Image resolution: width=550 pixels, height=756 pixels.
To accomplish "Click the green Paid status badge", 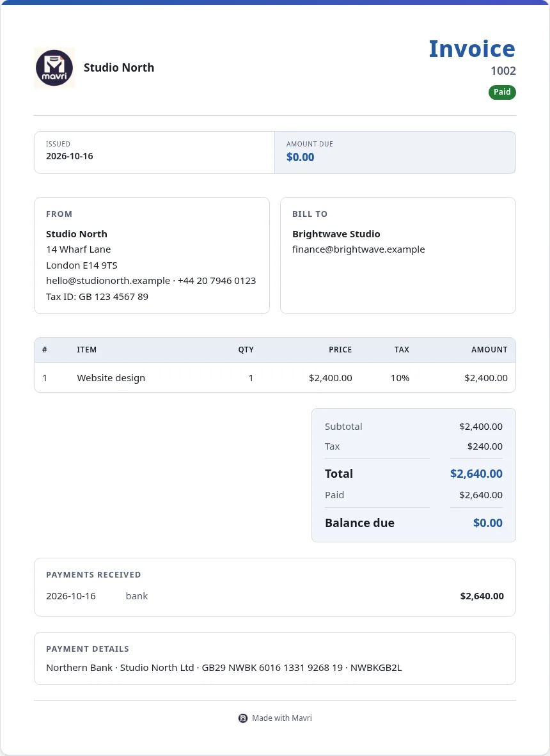I will coord(502,92).
